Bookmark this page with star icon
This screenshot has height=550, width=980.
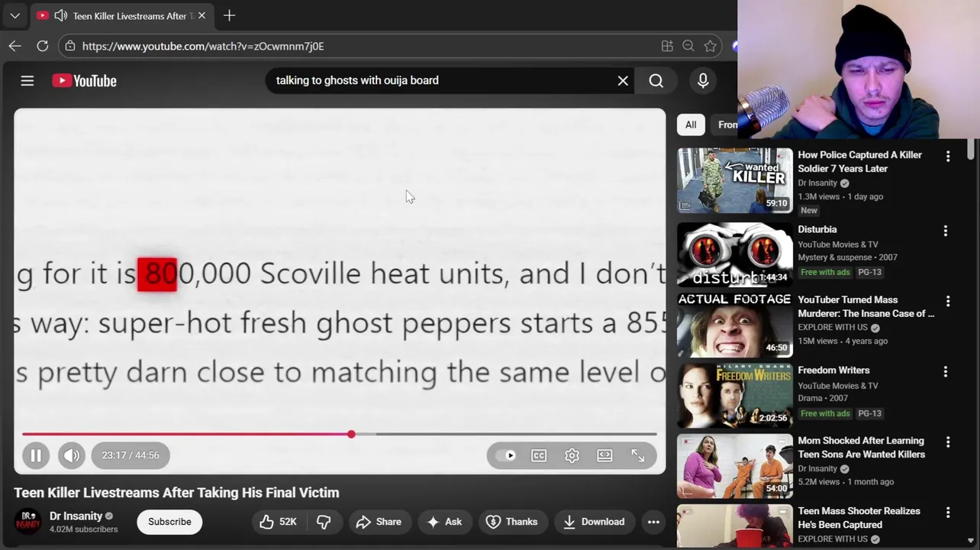tap(711, 46)
